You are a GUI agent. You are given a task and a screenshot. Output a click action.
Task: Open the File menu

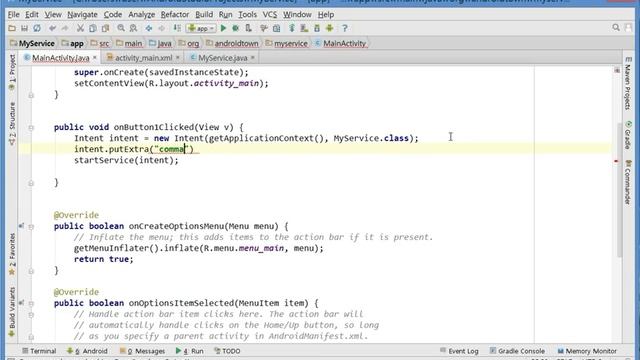(x=13, y=15)
